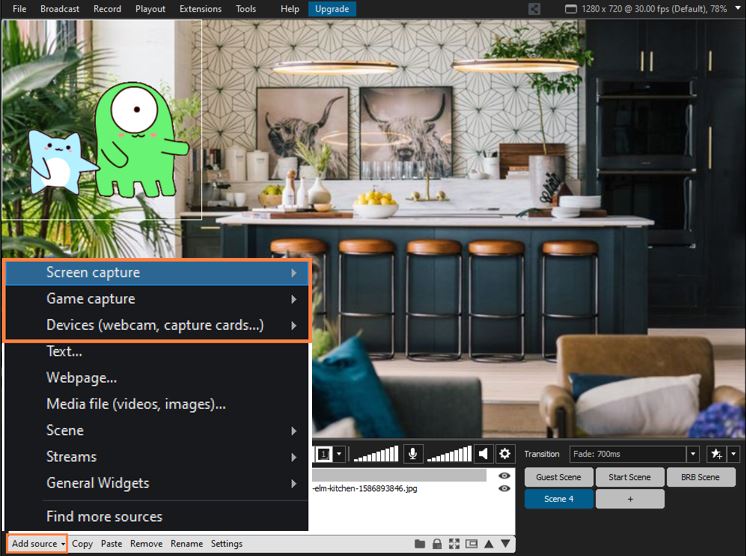Open the File menu
This screenshot has height=556, width=746.
pyautogui.click(x=20, y=9)
